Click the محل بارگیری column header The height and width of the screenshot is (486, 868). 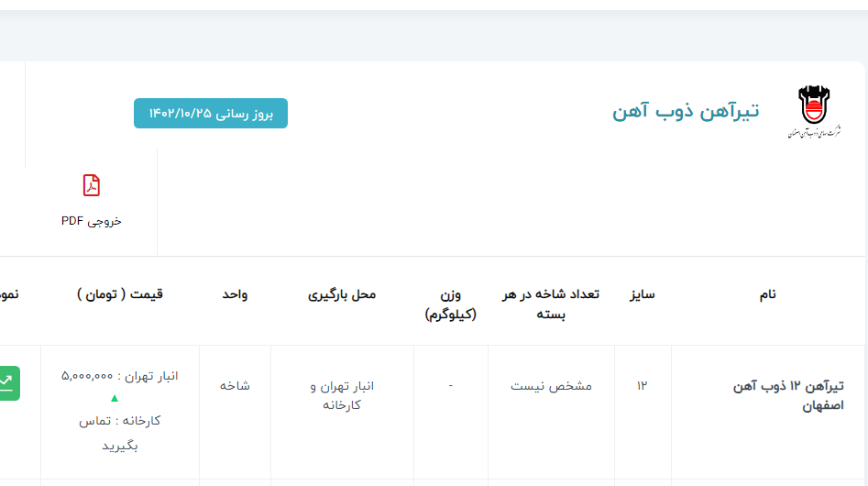pyautogui.click(x=341, y=294)
